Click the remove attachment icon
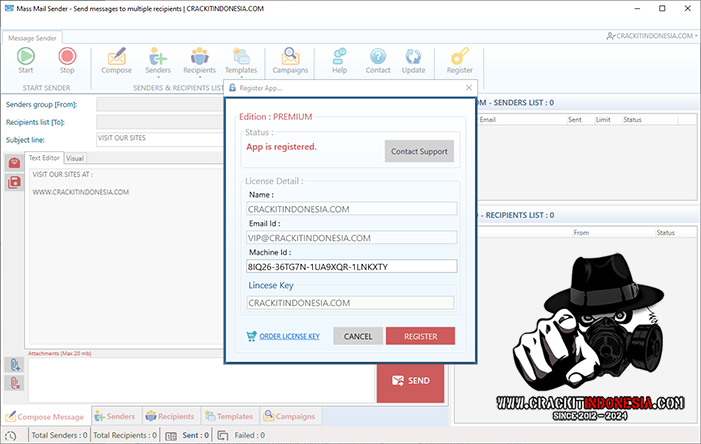Viewport: 701px width, 444px height. 14,383
